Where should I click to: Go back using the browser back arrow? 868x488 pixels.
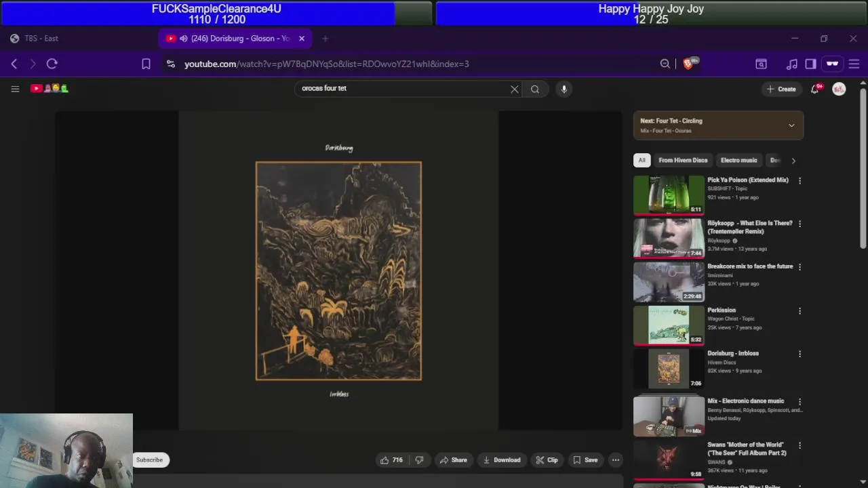14,64
